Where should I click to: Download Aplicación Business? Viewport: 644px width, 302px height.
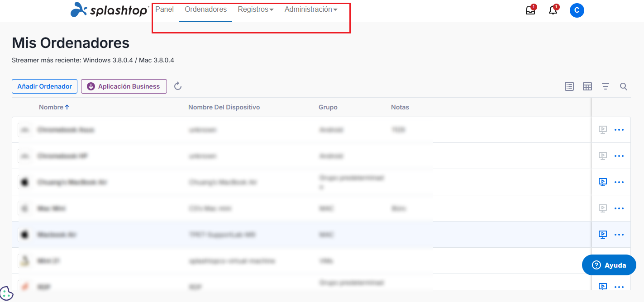pos(124,86)
